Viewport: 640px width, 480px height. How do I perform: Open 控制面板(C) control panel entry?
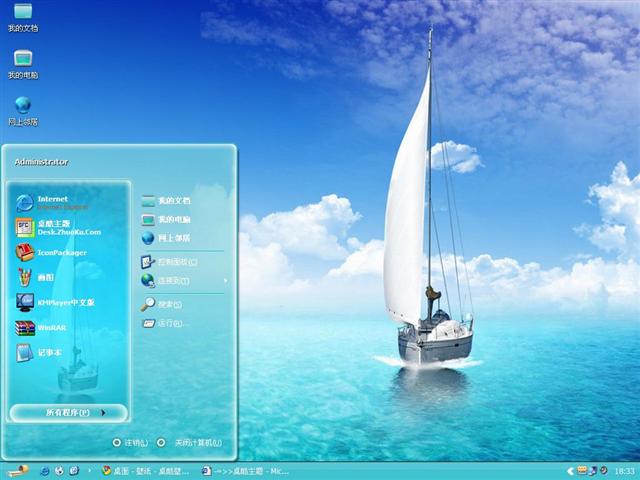click(x=169, y=262)
